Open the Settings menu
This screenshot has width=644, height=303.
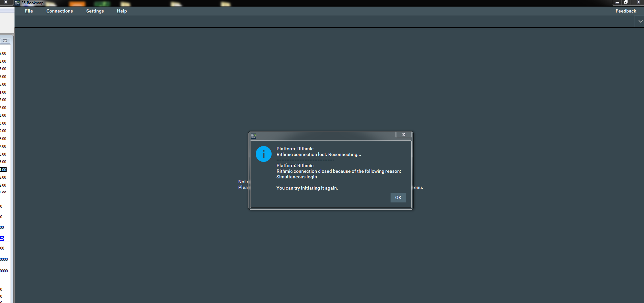[95, 11]
